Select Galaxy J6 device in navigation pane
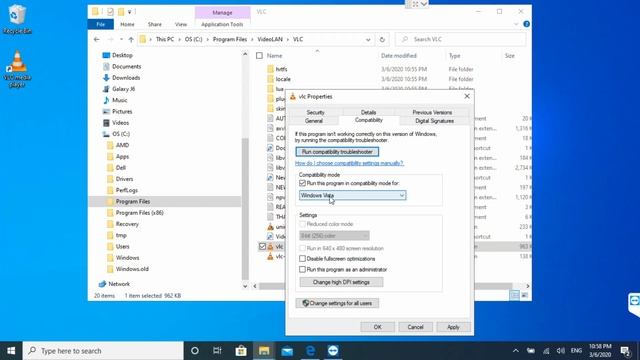Image resolution: width=640 pixels, height=360 pixels. pyautogui.click(x=124, y=89)
